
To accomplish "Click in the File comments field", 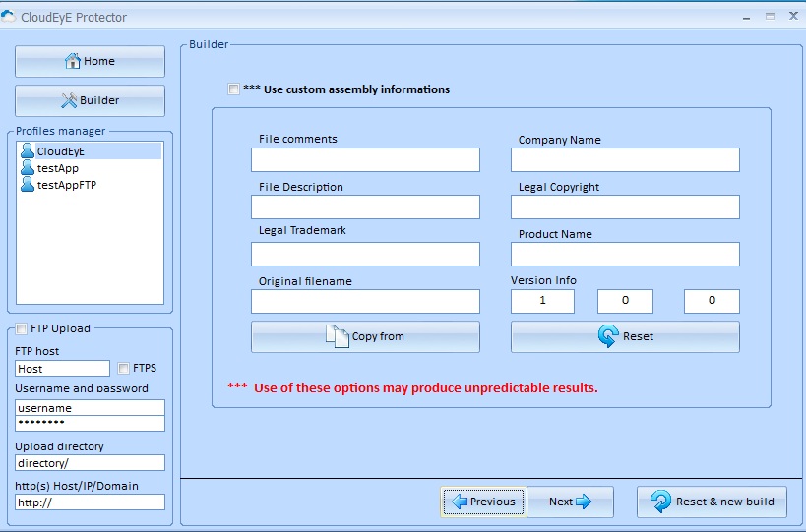I will click(365, 159).
